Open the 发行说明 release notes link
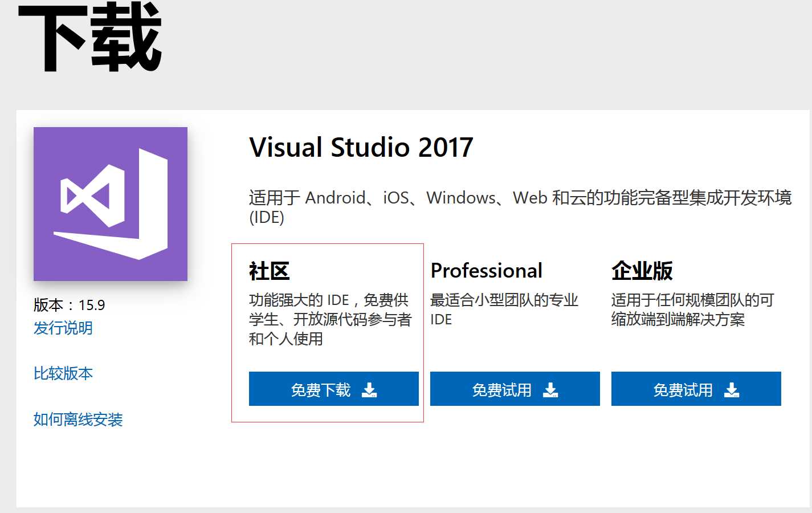This screenshot has width=812, height=513. point(63,328)
